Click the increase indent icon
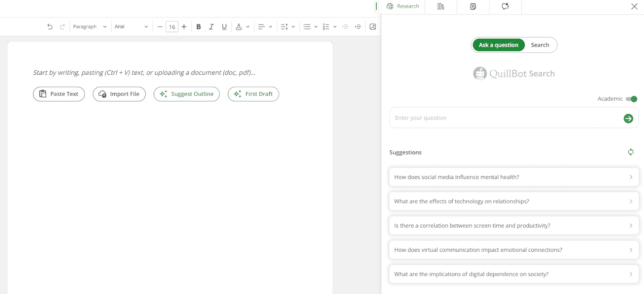This screenshot has width=644, height=294. (358, 27)
